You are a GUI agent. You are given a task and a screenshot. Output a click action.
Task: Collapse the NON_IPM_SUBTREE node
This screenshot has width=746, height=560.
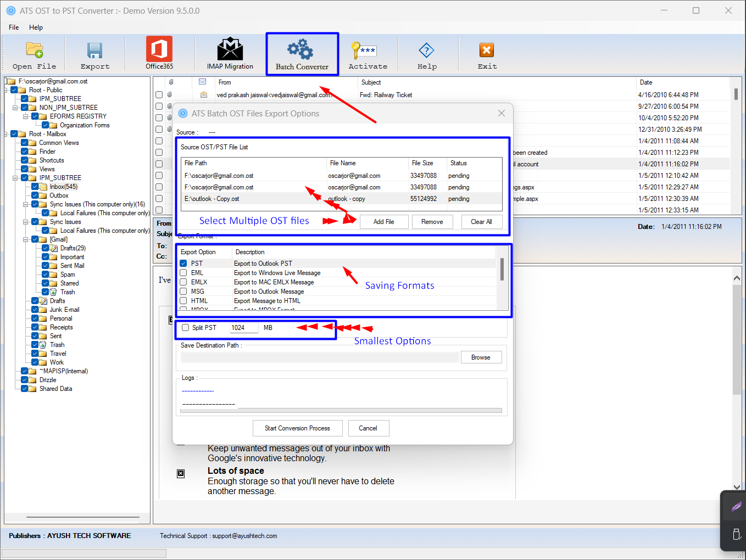tap(15, 108)
